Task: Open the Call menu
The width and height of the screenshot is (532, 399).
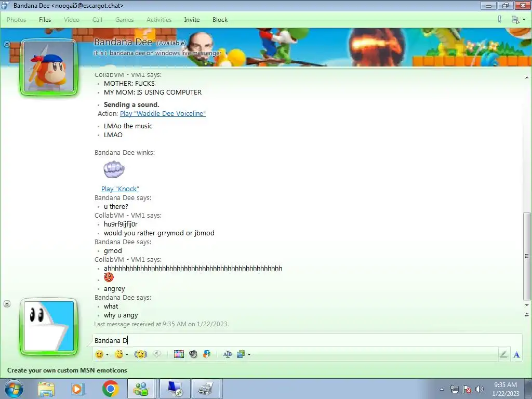Action: coord(97,20)
